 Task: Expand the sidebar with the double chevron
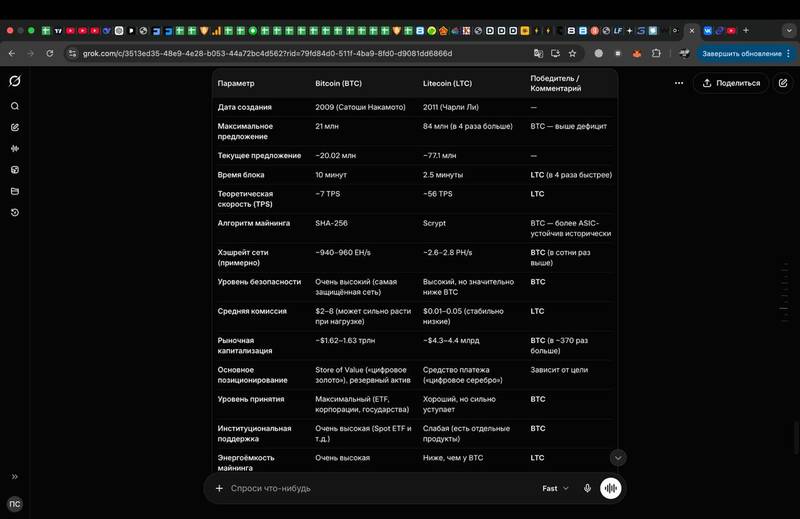pos(15,477)
